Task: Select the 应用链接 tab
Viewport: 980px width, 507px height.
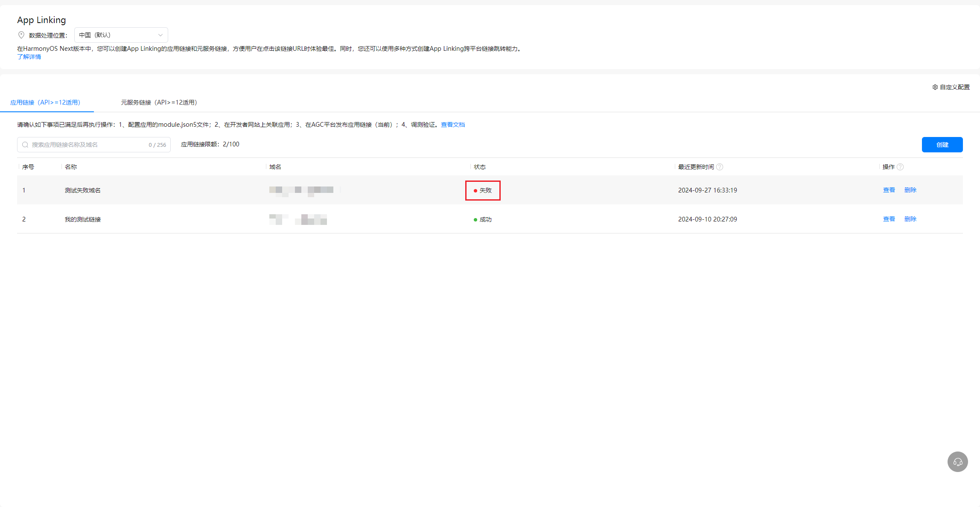Action: click(x=45, y=102)
